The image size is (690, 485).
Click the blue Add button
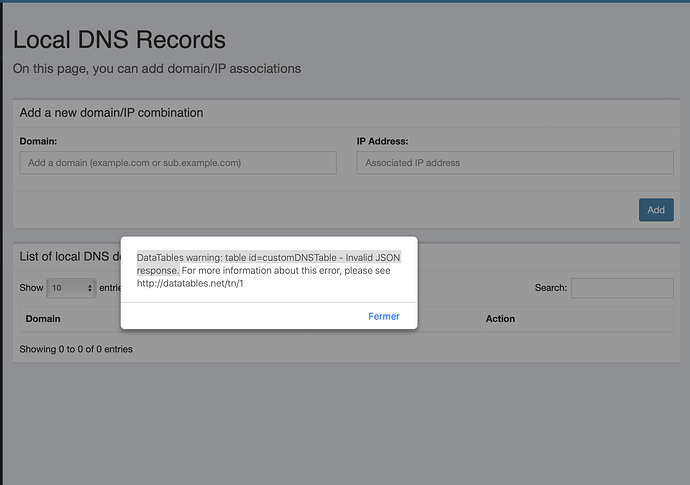656,210
